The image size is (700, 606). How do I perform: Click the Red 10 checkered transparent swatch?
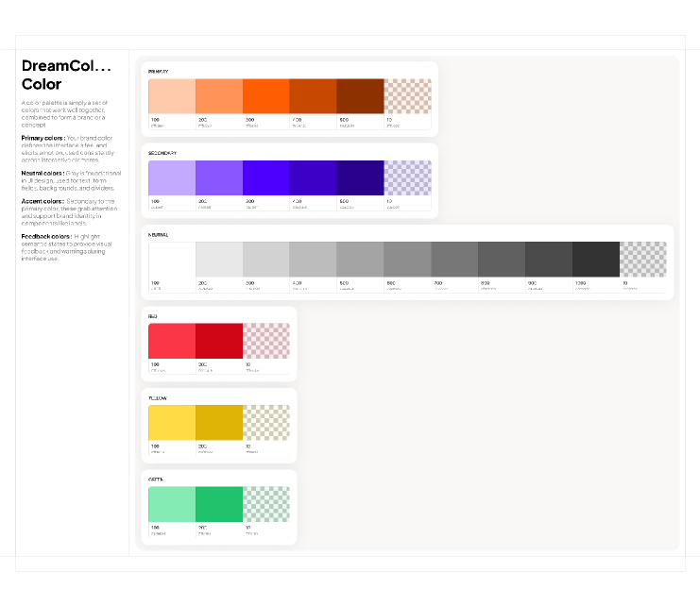[266, 341]
